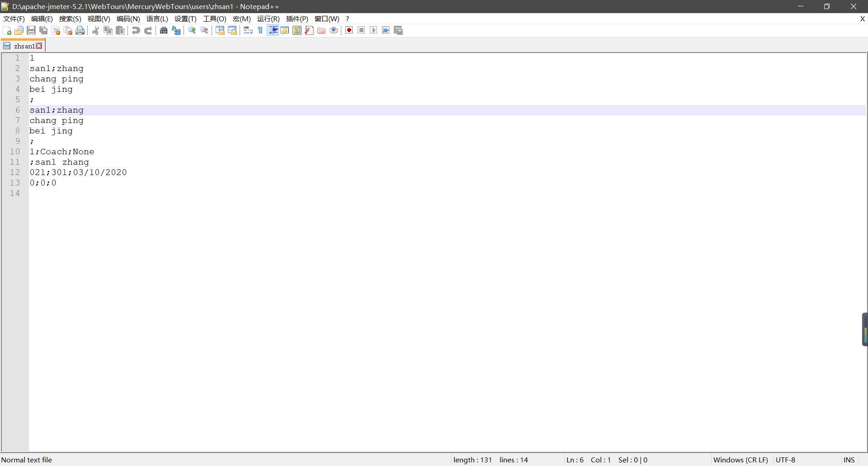
Task: Open the Document Map icon
Action: tap(297, 30)
